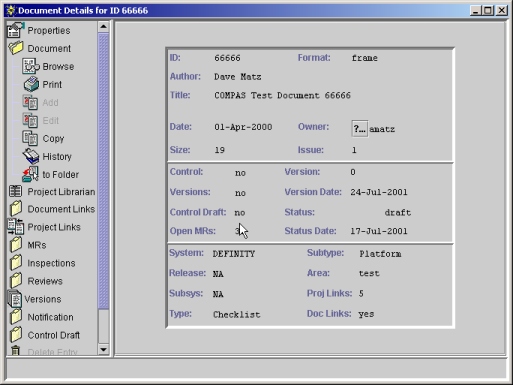Click the Area value test
513x385 pixels.
(x=369, y=273)
